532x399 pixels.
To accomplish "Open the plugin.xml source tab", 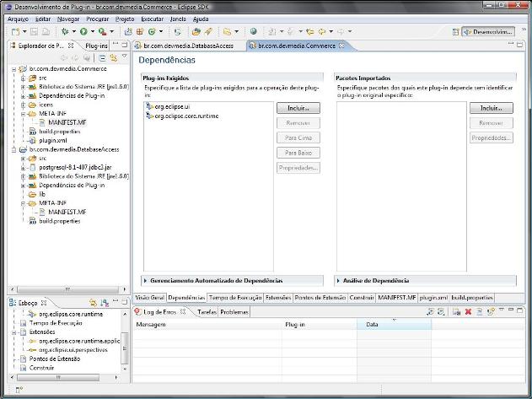I will (433, 298).
